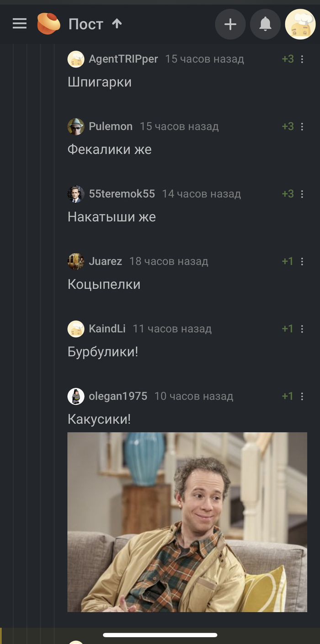320x644 pixels.
Task: Open your profile avatar in header
Action: [x=300, y=24]
